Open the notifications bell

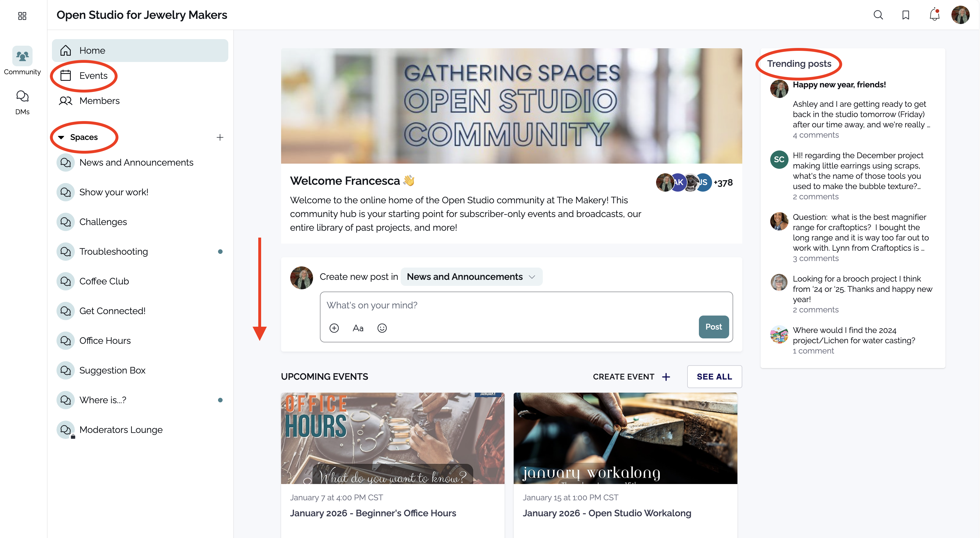[934, 15]
